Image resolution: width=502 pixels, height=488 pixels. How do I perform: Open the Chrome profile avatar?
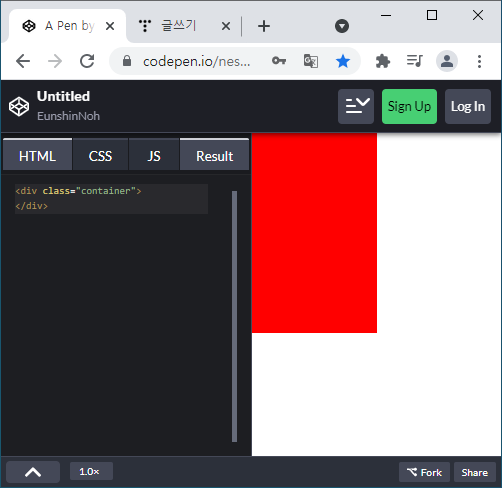pos(447,61)
